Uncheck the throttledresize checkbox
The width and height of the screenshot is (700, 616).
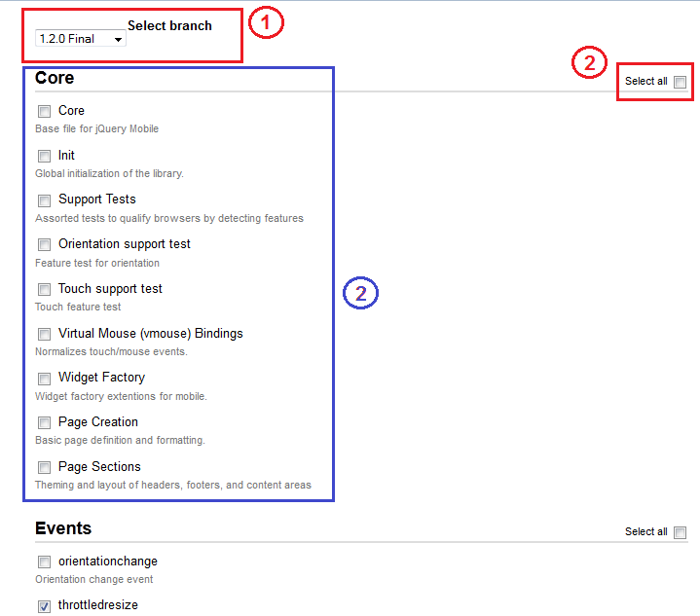(x=44, y=606)
